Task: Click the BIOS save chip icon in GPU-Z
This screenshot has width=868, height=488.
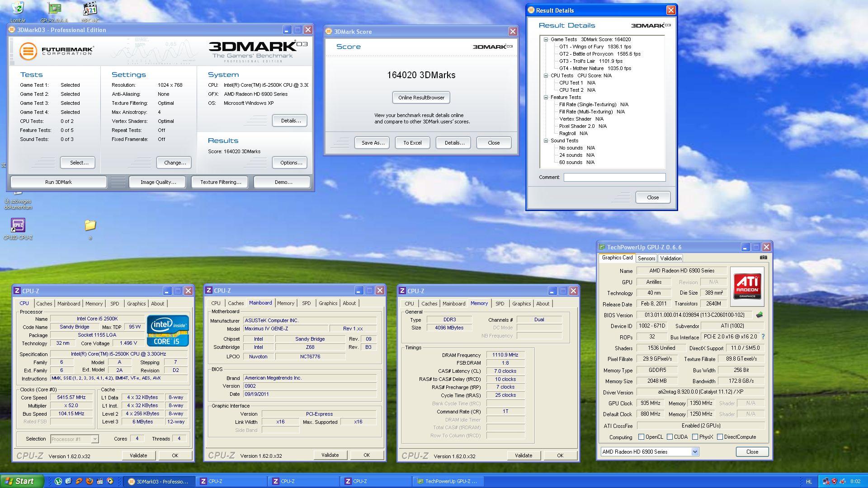Action: [759, 315]
